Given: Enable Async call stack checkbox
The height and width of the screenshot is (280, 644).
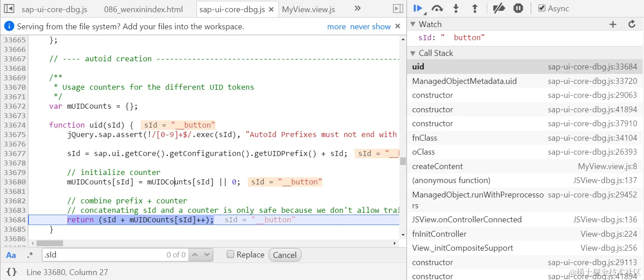Looking at the screenshot, I should (542, 8).
